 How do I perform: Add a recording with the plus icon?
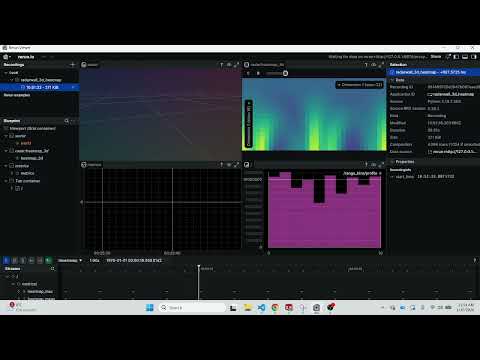point(73,65)
